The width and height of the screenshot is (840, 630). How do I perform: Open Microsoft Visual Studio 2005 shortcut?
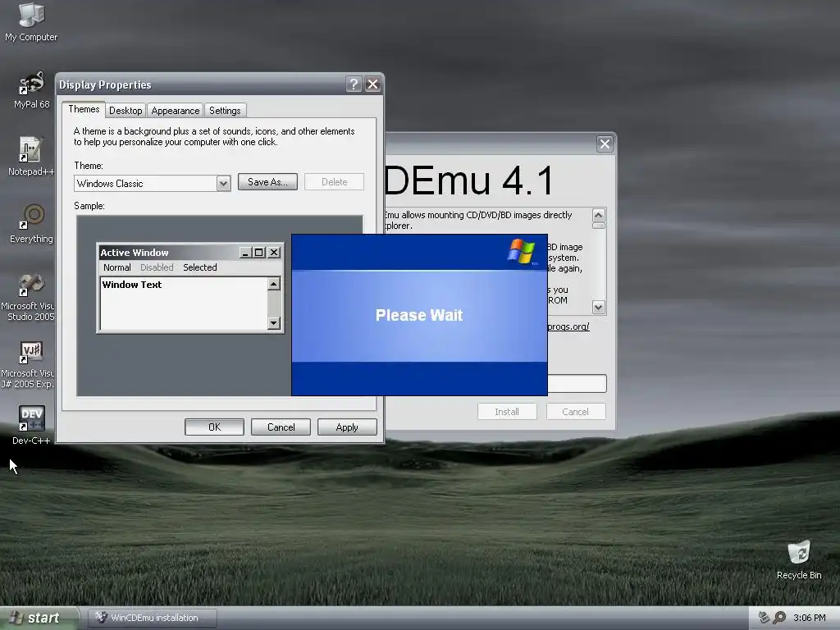pyautogui.click(x=28, y=297)
